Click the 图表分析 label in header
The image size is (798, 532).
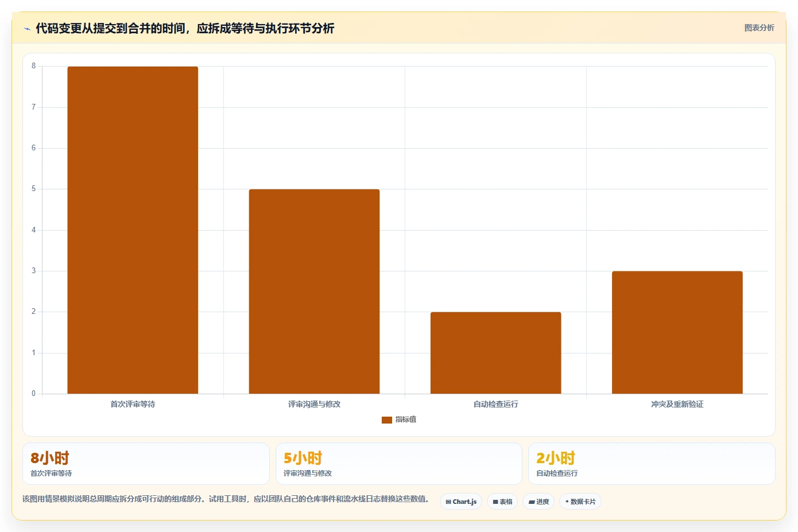759,28
